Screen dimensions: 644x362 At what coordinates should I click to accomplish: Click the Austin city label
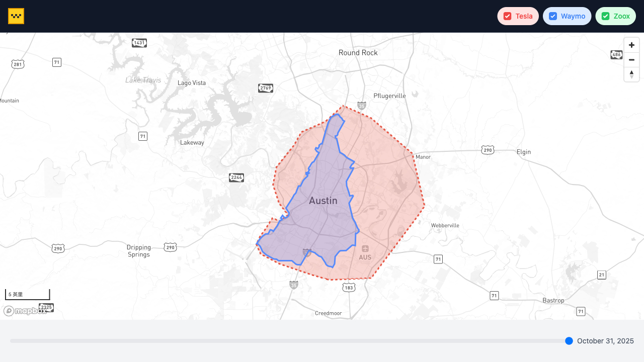(323, 201)
